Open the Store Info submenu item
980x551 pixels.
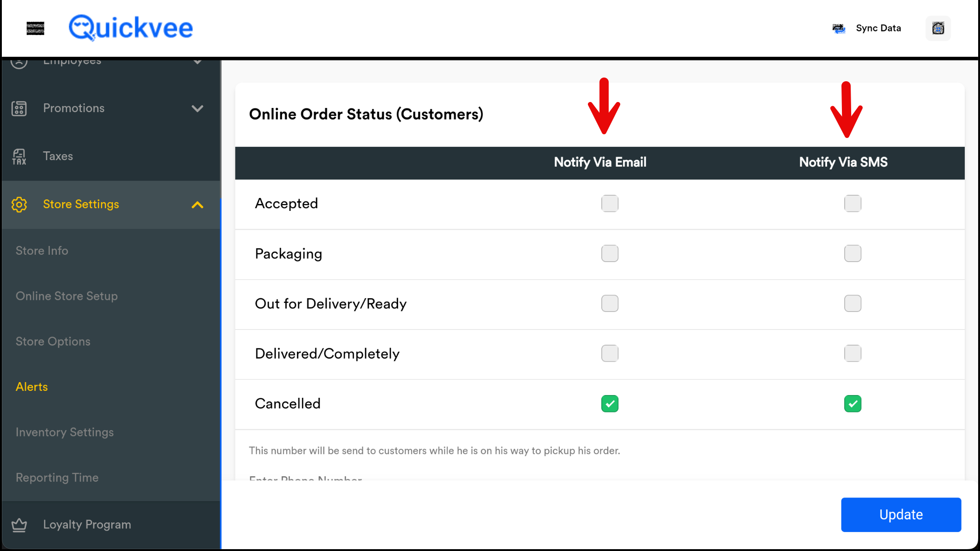tap(42, 251)
